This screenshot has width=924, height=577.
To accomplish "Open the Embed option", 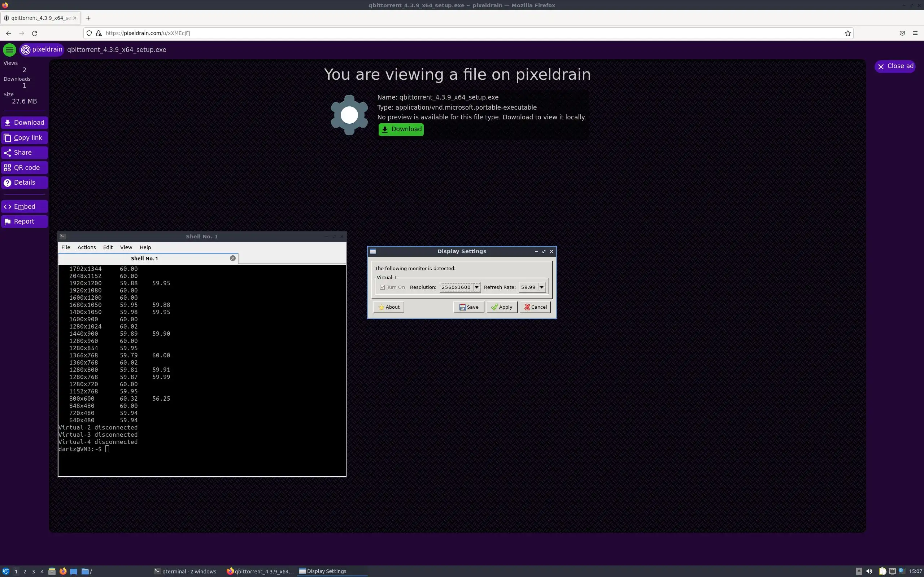I will click(x=24, y=206).
